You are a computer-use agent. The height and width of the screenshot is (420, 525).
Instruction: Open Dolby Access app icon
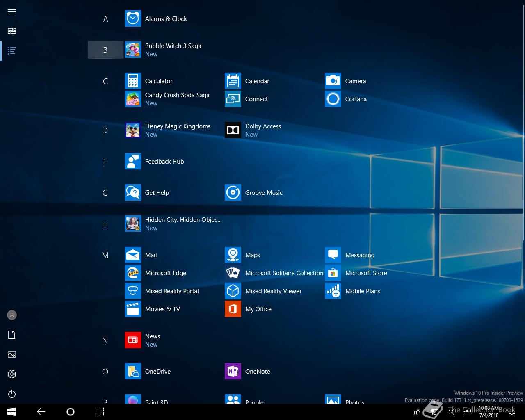point(233,130)
